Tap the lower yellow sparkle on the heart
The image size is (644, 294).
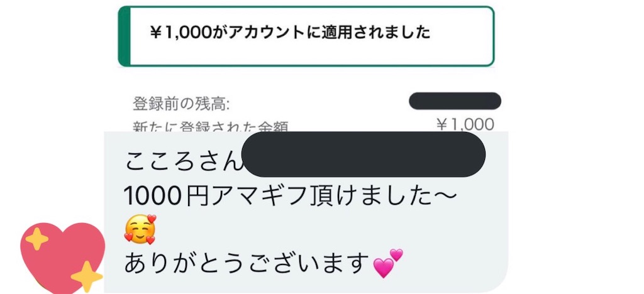87,276
